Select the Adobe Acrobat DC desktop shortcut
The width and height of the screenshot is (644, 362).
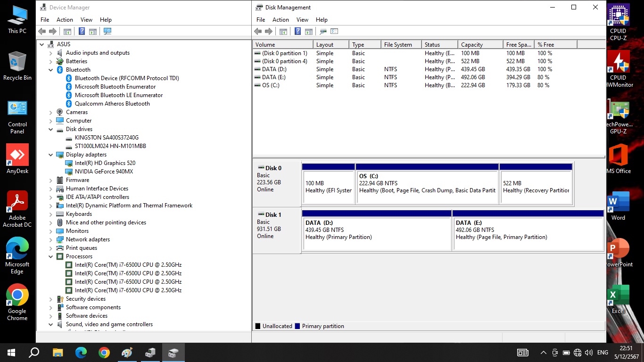[x=17, y=209]
